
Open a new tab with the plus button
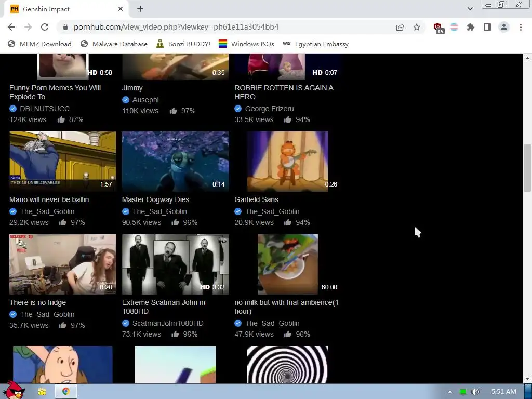(x=140, y=9)
